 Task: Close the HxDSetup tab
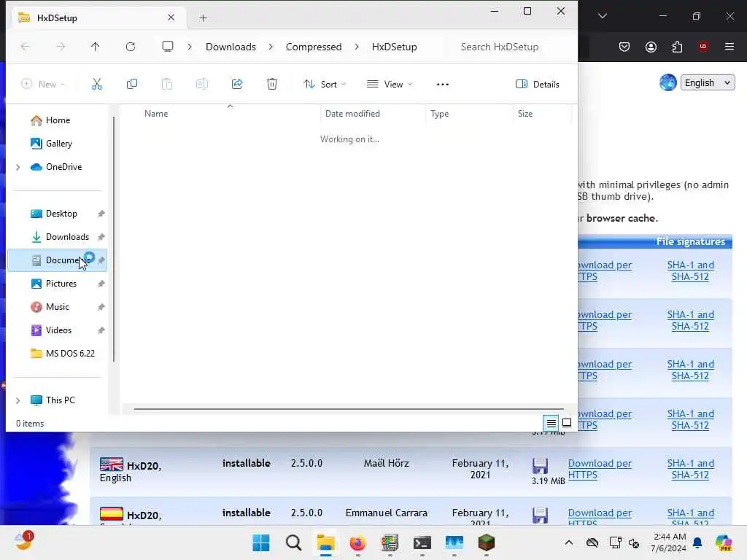click(171, 17)
